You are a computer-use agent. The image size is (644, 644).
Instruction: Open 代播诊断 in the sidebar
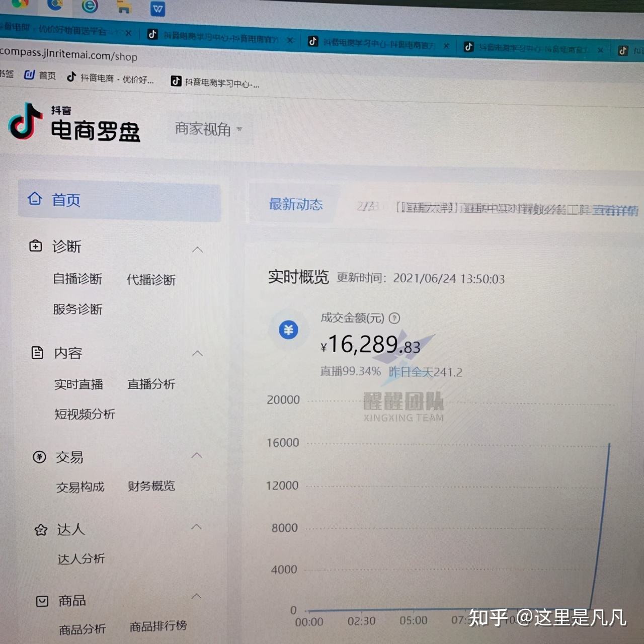point(151,280)
